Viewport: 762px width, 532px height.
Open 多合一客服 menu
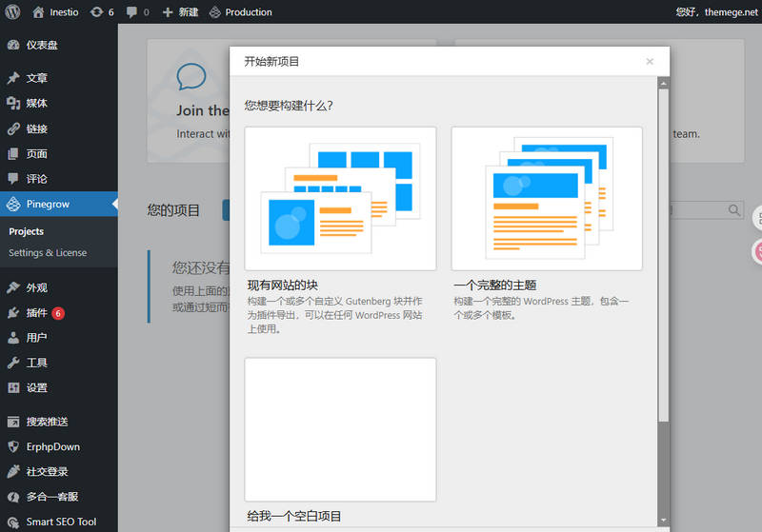tap(59, 497)
